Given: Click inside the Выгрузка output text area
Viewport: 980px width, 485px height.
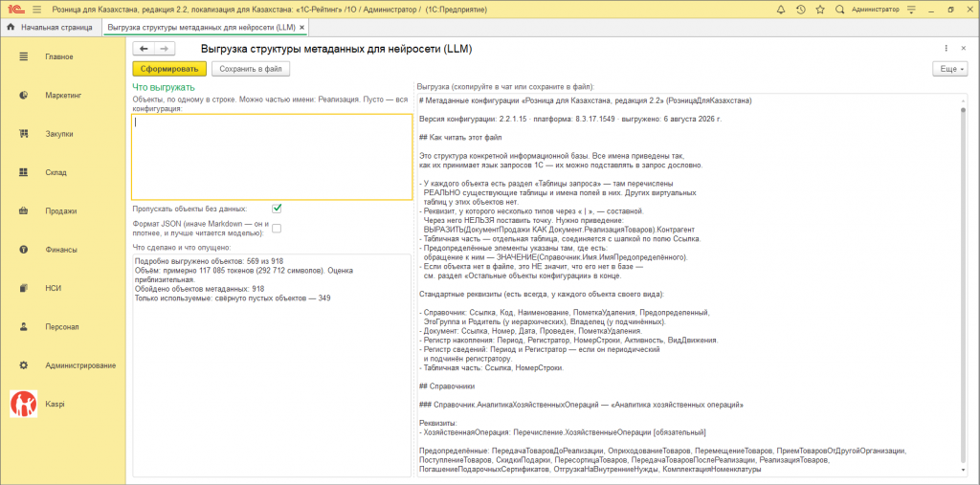Looking at the screenshot, I should pos(689,284).
